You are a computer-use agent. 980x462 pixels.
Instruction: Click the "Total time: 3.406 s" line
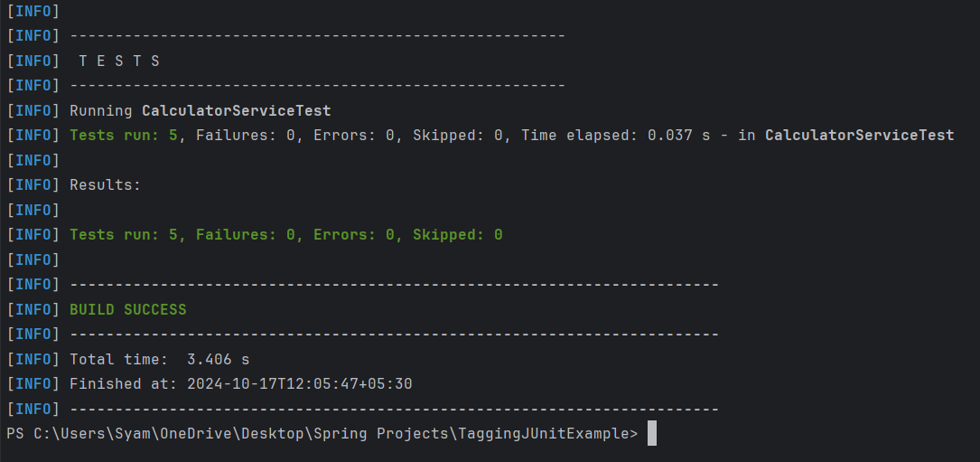tap(159, 359)
